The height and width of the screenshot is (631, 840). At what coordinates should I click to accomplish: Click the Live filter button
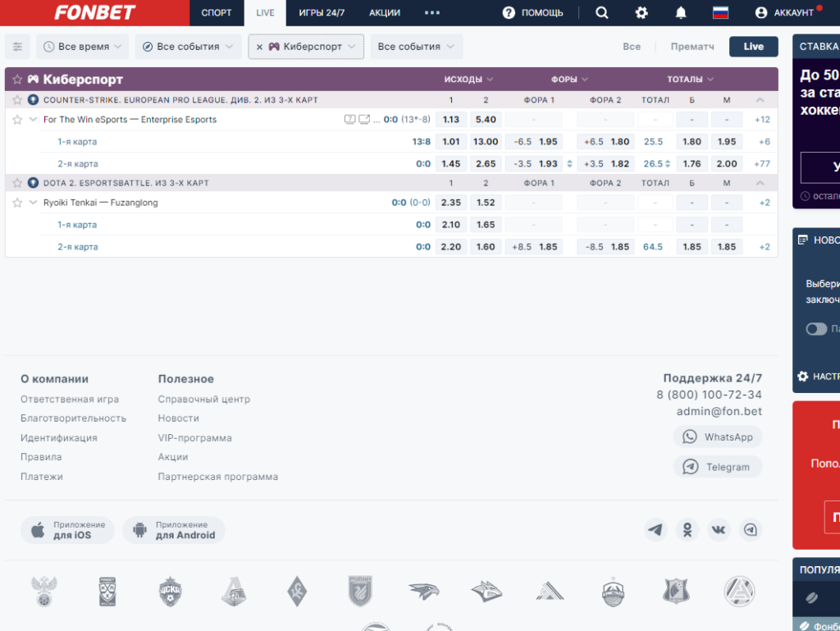coord(753,47)
